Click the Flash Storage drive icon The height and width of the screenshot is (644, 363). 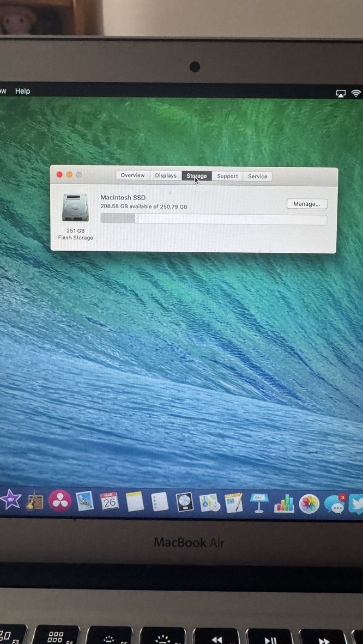point(75,208)
